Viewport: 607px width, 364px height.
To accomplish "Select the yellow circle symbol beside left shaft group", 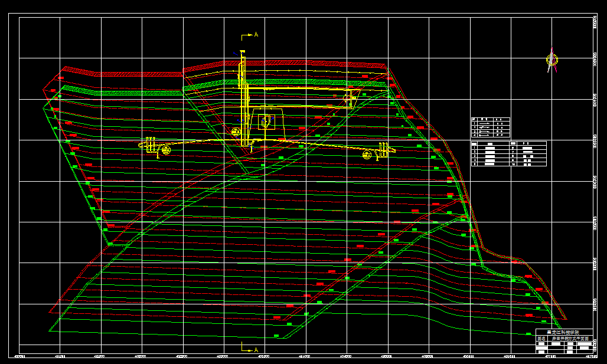I will [x=166, y=150].
